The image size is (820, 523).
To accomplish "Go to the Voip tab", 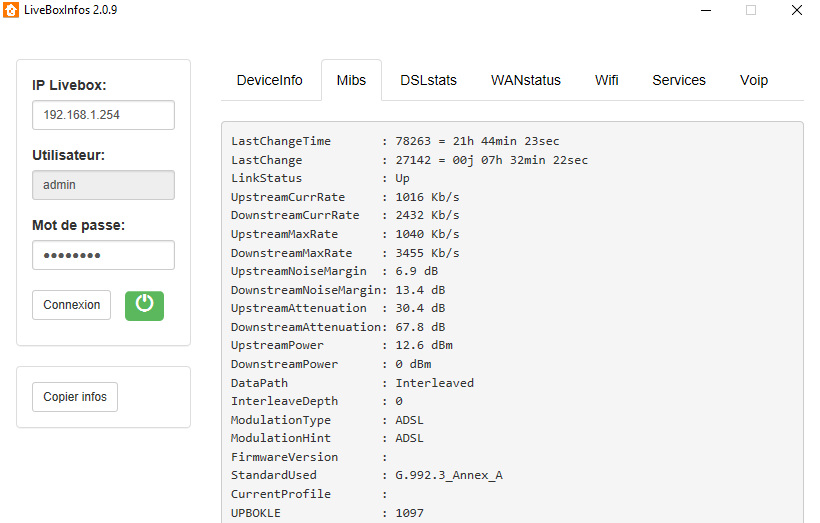I will click(x=754, y=80).
